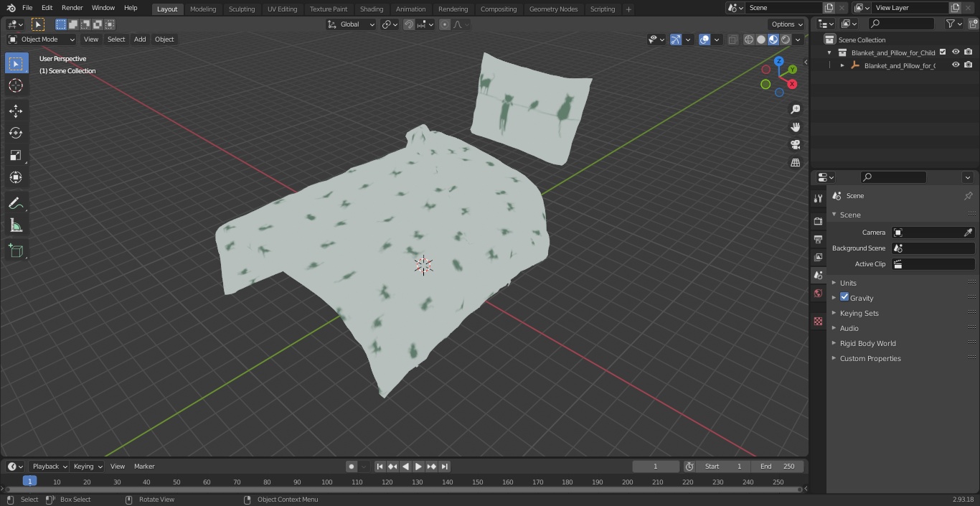Click the End frame 250 field

click(x=778, y=467)
